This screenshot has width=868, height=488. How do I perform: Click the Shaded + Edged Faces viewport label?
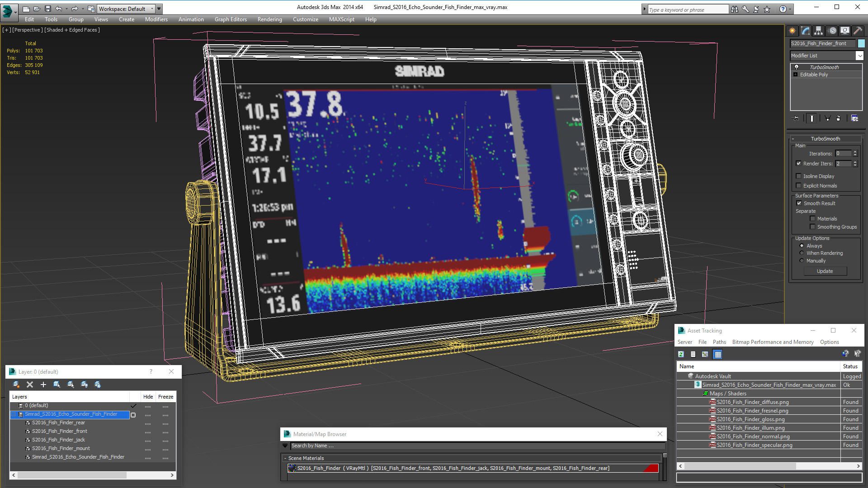coord(72,30)
